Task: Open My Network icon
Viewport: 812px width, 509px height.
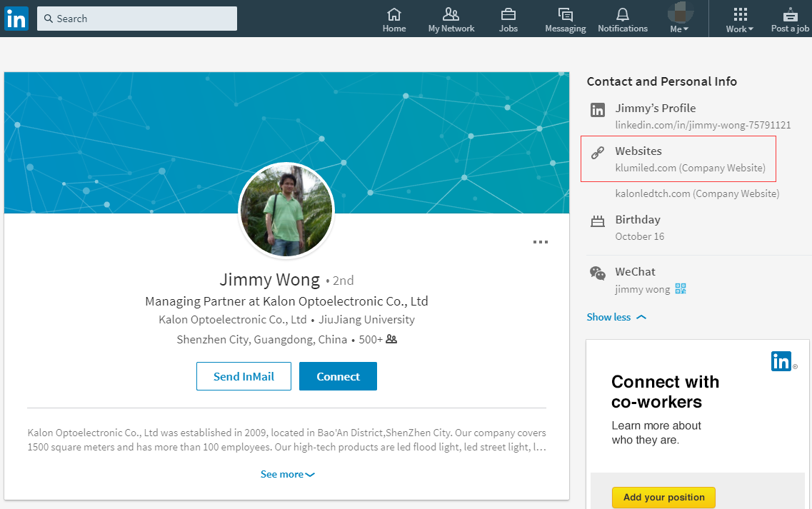Action: click(451, 14)
